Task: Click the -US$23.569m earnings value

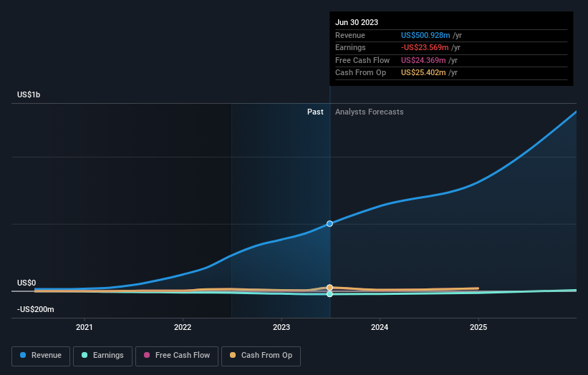Action: pos(425,47)
